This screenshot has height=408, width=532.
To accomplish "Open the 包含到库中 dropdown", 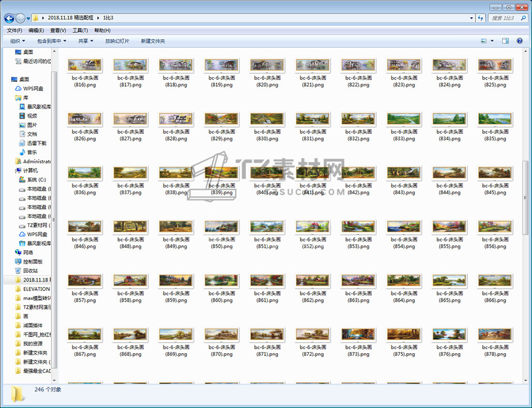I will click(x=52, y=41).
